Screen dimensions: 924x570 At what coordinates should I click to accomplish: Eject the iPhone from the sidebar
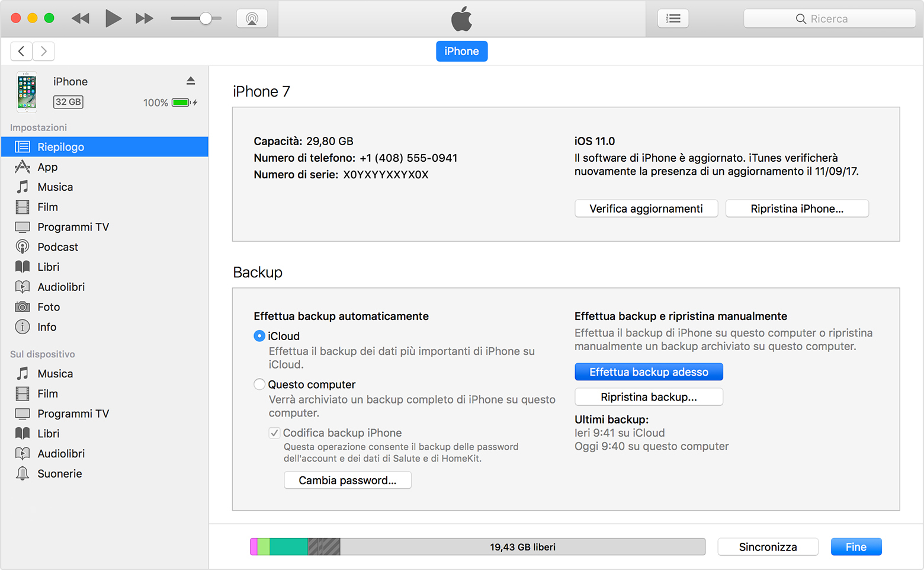coord(191,81)
